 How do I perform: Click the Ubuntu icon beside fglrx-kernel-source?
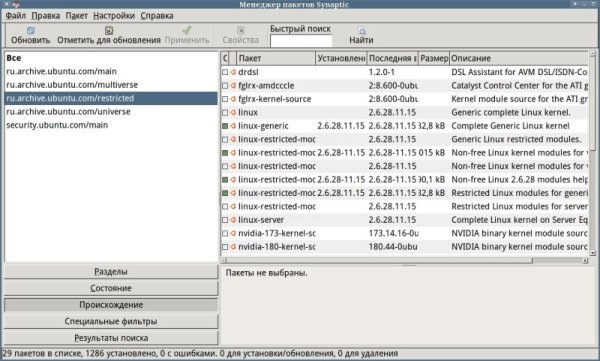coord(233,99)
